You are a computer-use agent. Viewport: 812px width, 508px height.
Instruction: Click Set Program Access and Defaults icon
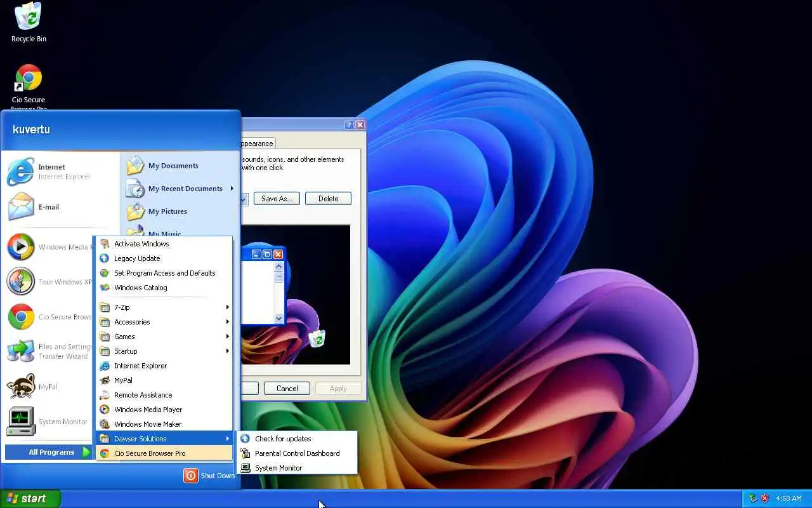pos(105,273)
